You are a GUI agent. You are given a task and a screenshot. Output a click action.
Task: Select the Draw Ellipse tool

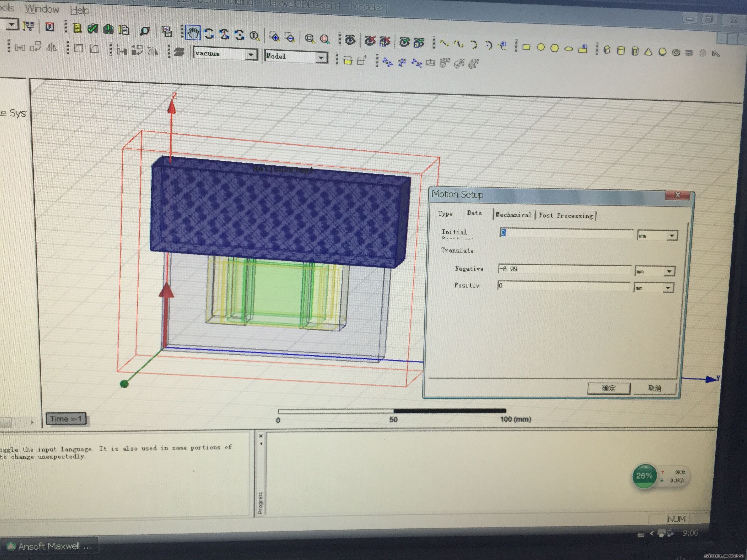point(568,49)
